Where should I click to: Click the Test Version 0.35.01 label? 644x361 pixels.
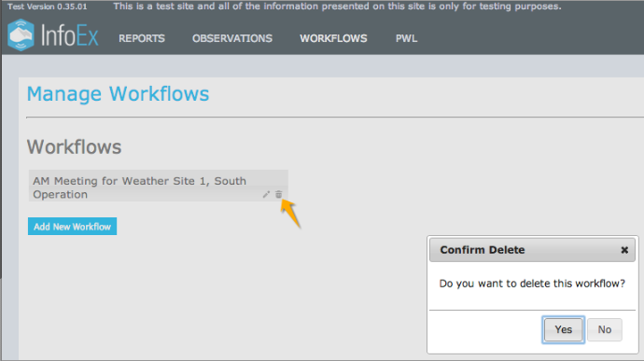pos(48,7)
